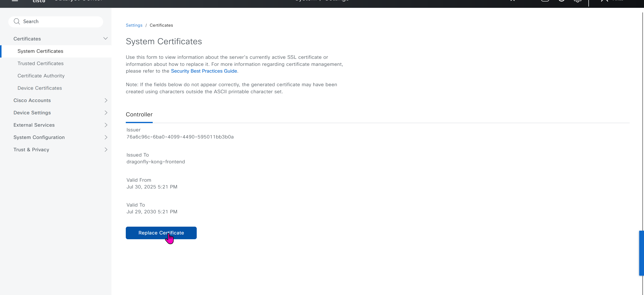This screenshot has width=644, height=295.
Task: Switch to the Controller tab
Action: coord(139,115)
